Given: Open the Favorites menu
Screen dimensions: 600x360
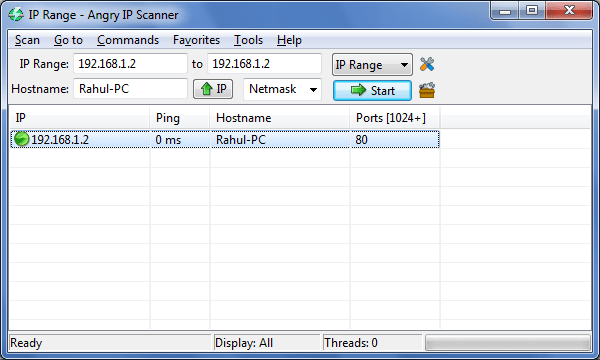Looking at the screenshot, I should coord(196,40).
